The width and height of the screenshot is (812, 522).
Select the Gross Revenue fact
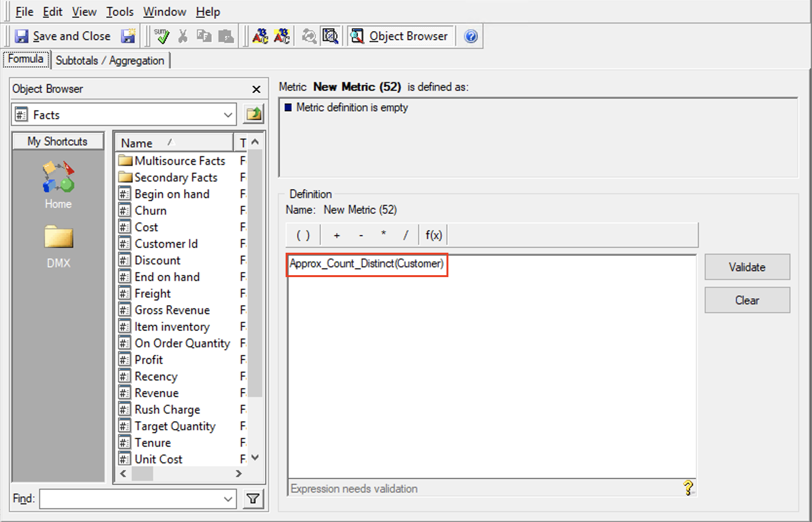172,310
